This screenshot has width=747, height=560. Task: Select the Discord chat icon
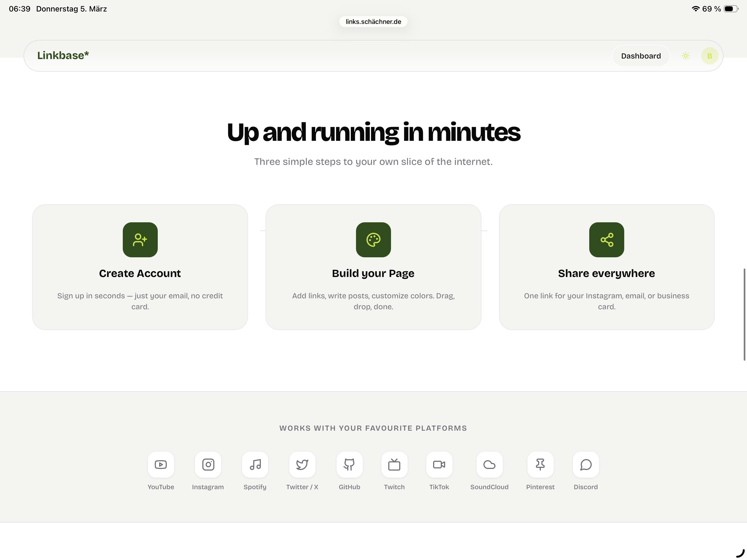tap(586, 465)
